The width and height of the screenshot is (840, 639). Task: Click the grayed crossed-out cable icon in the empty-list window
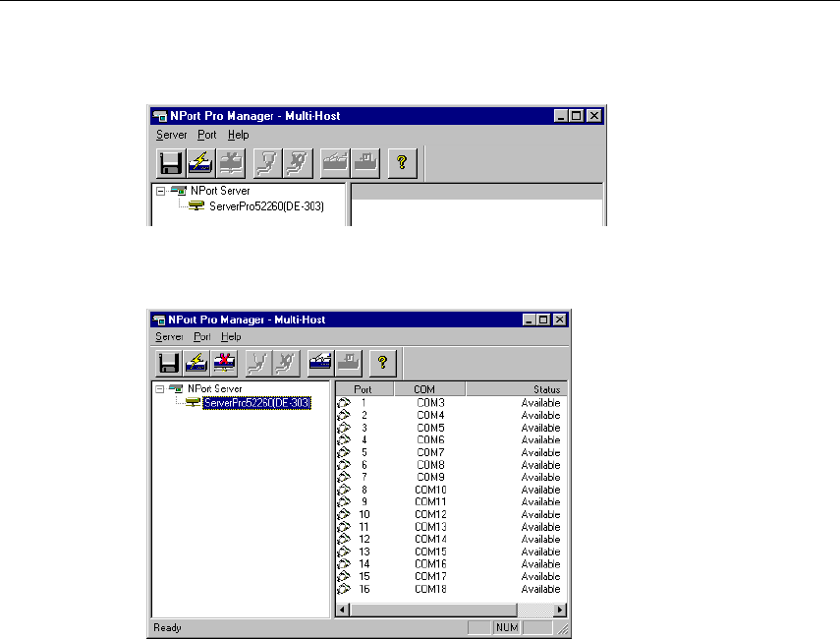pos(298,163)
